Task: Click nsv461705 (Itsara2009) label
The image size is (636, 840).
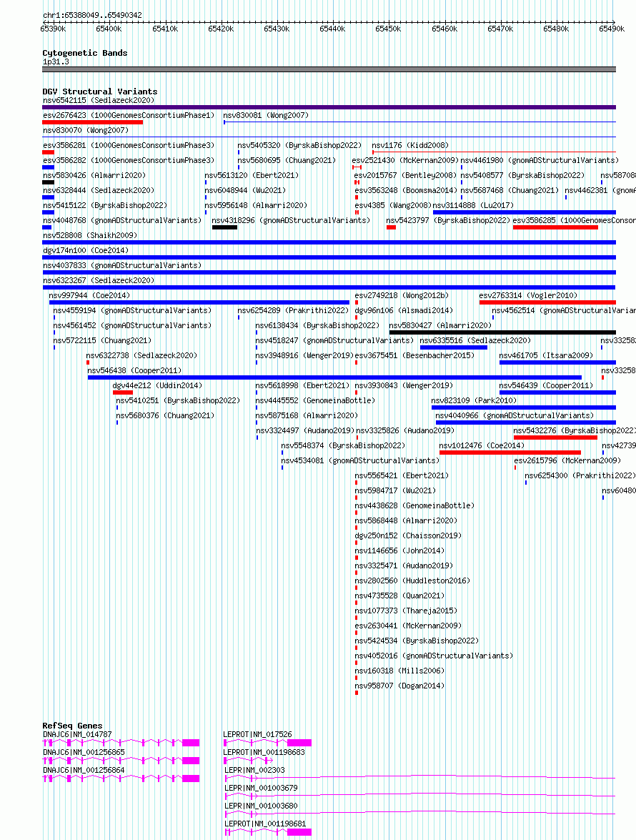Action: [546, 355]
